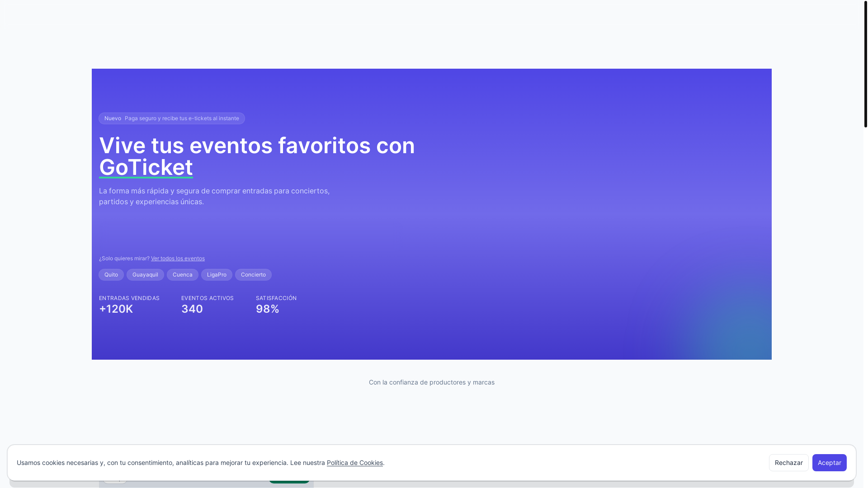The height and width of the screenshot is (488, 868).
Task: Select the Quito filter chip
Action: coord(111,275)
